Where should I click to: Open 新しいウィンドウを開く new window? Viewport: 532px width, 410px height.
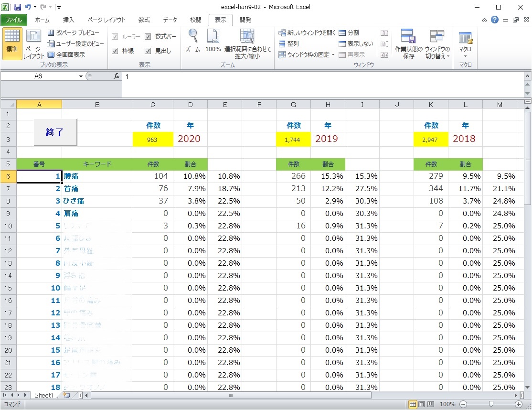point(307,32)
